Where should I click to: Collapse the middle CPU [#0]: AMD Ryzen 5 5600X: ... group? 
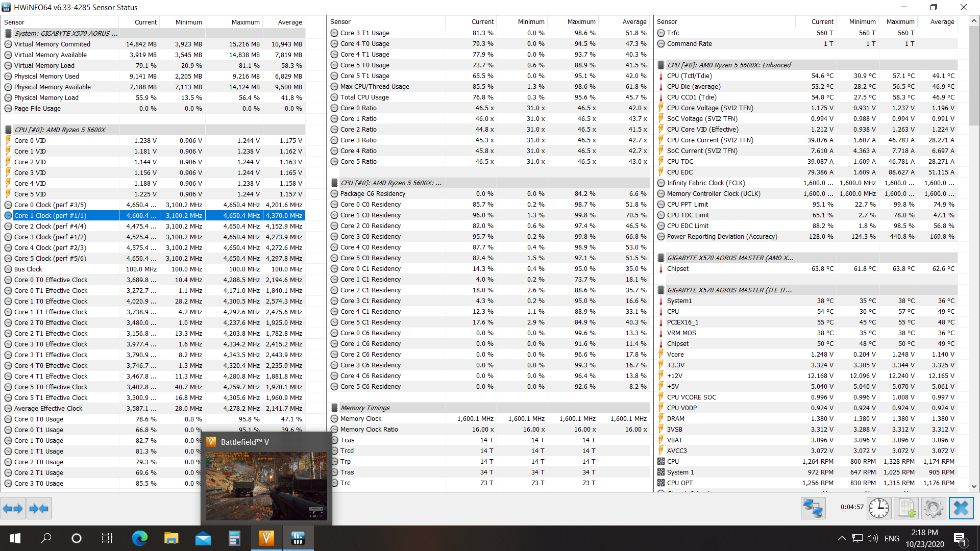click(391, 183)
